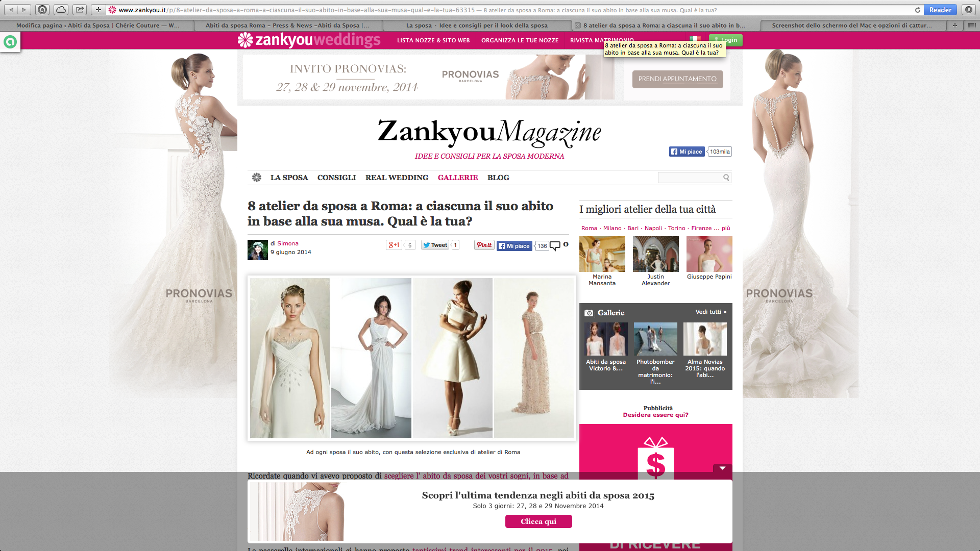Click the 'Desidera essere qui?' link
The image size is (980, 551).
pyautogui.click(x=655, y=415)
